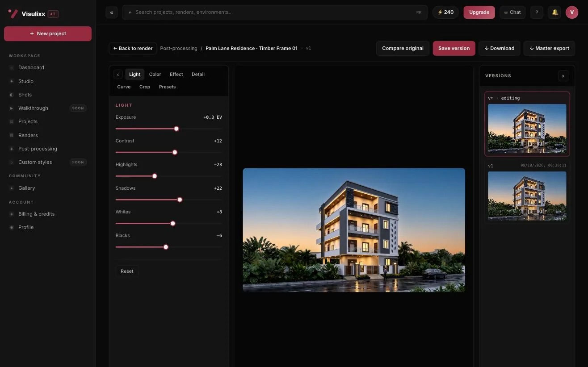Click the Highlights slider handle
The height and width of the screenshot is (367, 588).
(155, 176)
